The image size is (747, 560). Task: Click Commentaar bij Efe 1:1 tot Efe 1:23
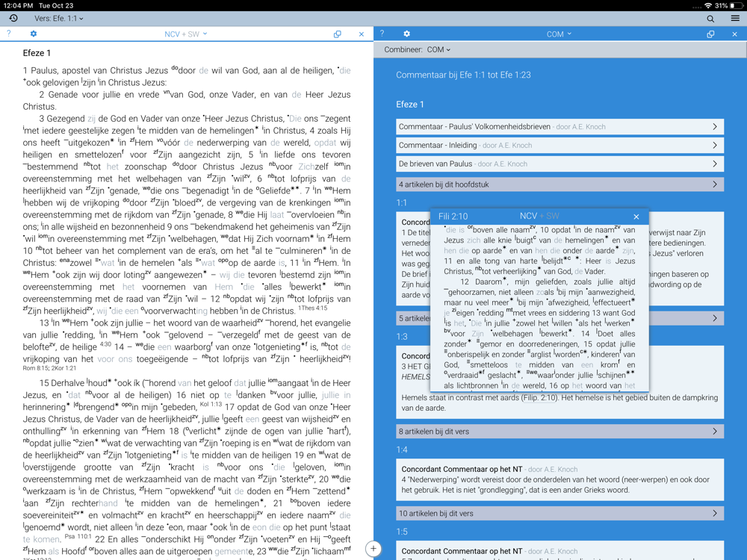coord(463,75)
